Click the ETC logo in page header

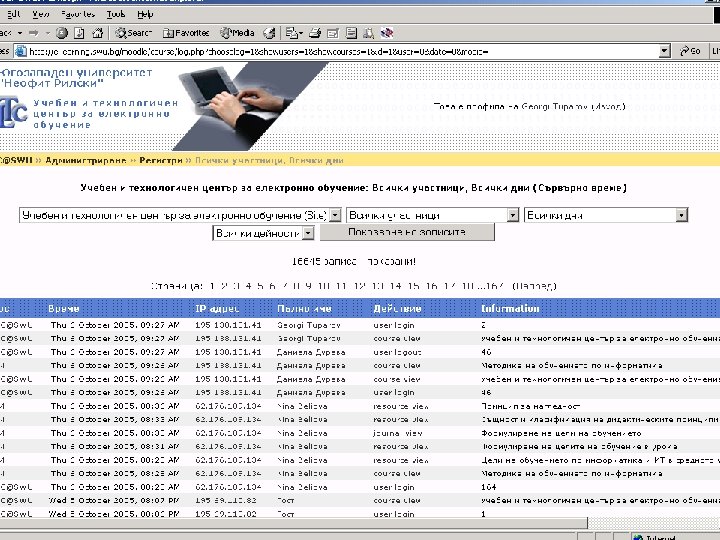point(14,112)
